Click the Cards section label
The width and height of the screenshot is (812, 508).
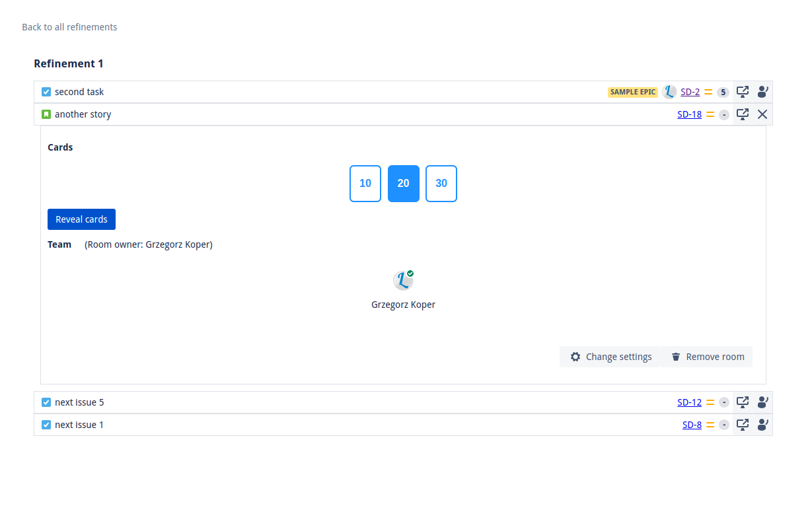(x=60, y=147)
